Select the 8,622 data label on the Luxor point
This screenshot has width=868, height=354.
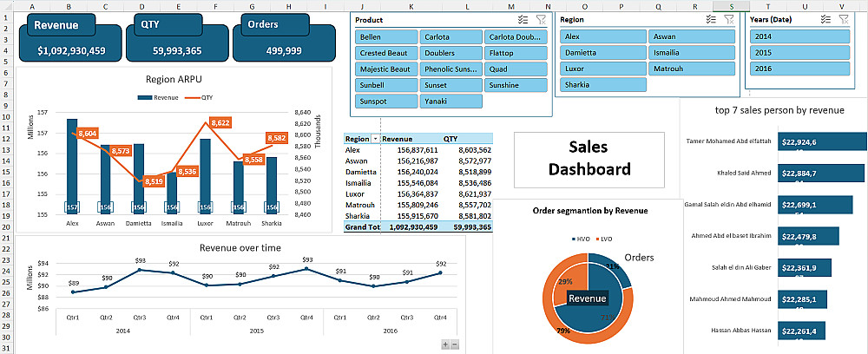(220, 123)
